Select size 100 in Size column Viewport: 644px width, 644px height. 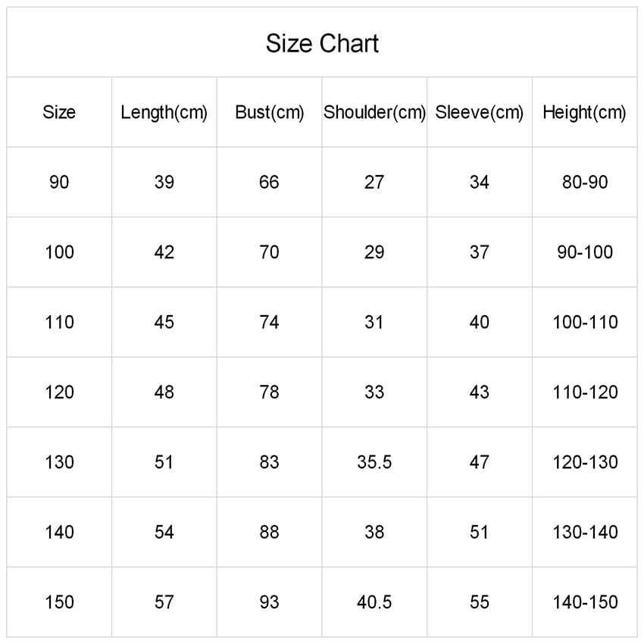click(59, 252)
